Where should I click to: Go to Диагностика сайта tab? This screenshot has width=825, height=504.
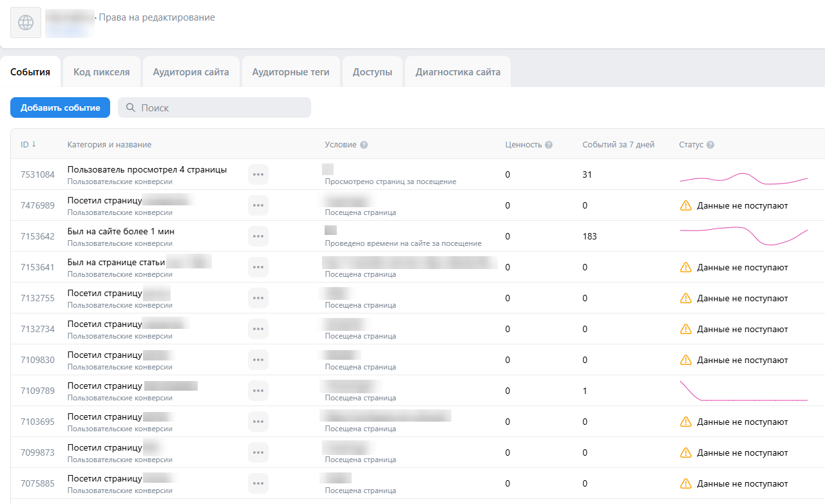click(458, 72)
